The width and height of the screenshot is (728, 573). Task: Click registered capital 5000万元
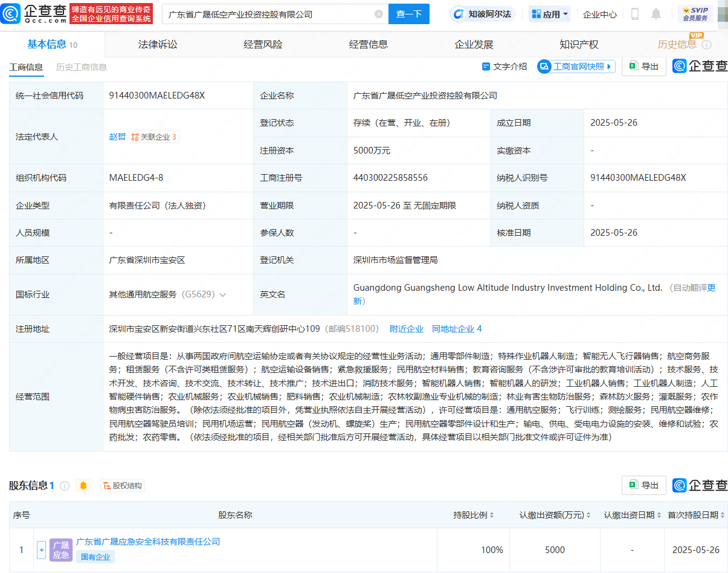[372, 151]
